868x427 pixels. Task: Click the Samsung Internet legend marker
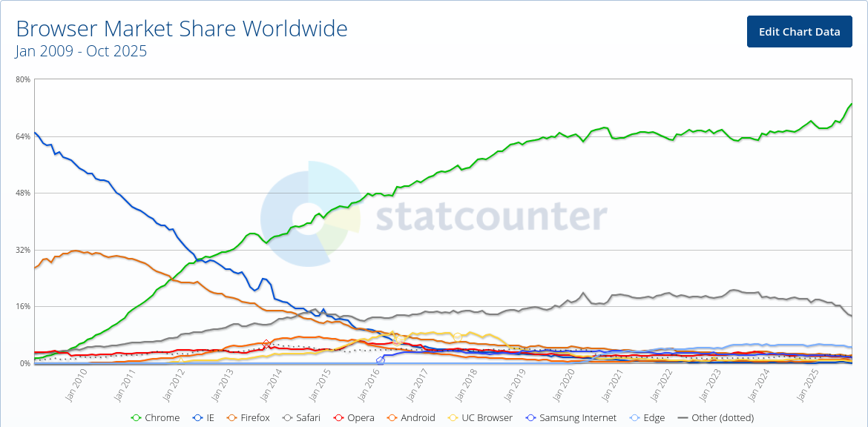[530, 418]
